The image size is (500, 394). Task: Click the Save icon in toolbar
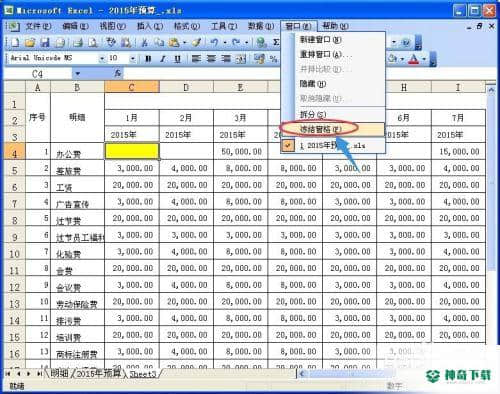tap(45, 42)
